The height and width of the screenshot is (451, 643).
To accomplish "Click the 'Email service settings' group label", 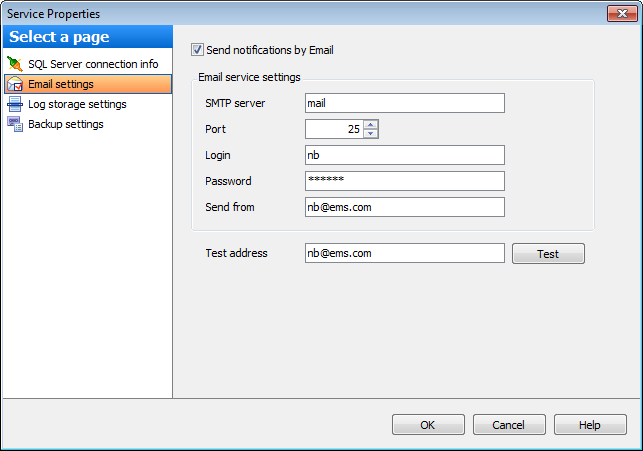I will (249, 77).
